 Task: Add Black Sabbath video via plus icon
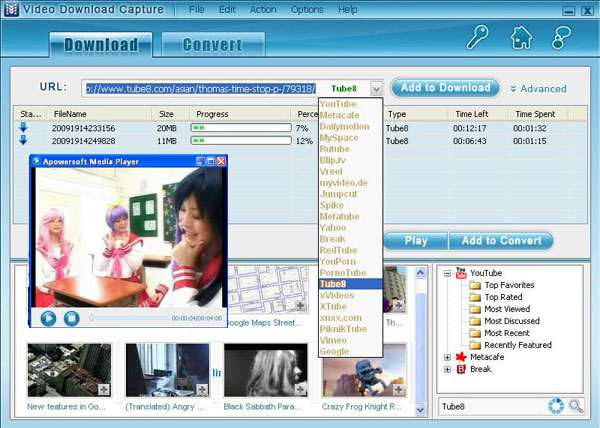point(300,390)
